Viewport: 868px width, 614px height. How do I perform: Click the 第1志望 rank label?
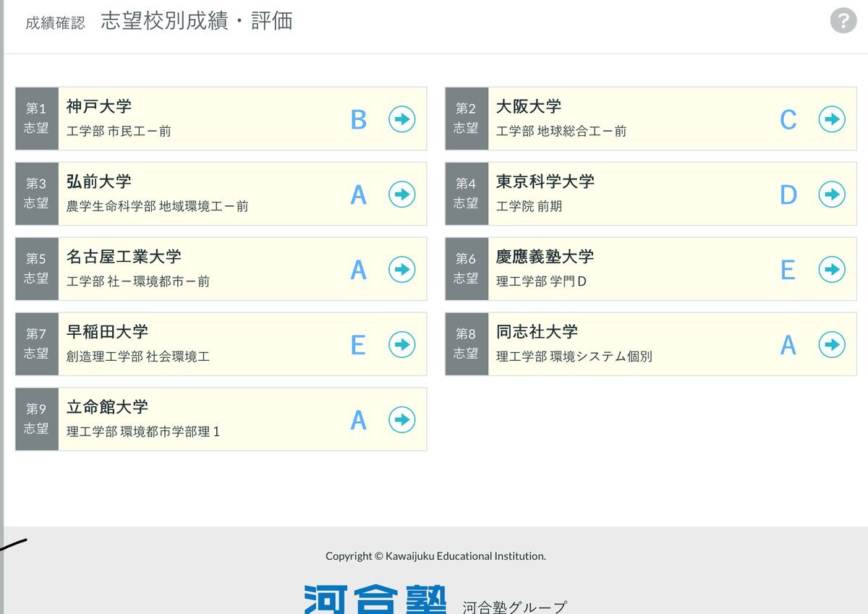[x=36, y=119]
